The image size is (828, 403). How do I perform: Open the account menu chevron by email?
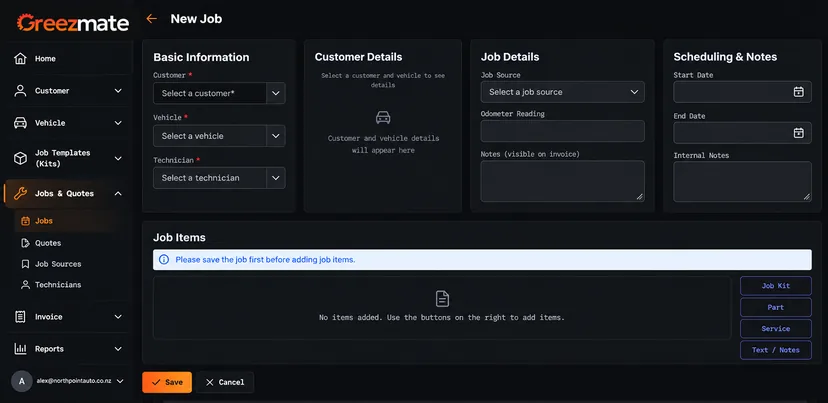coord(120,381)
